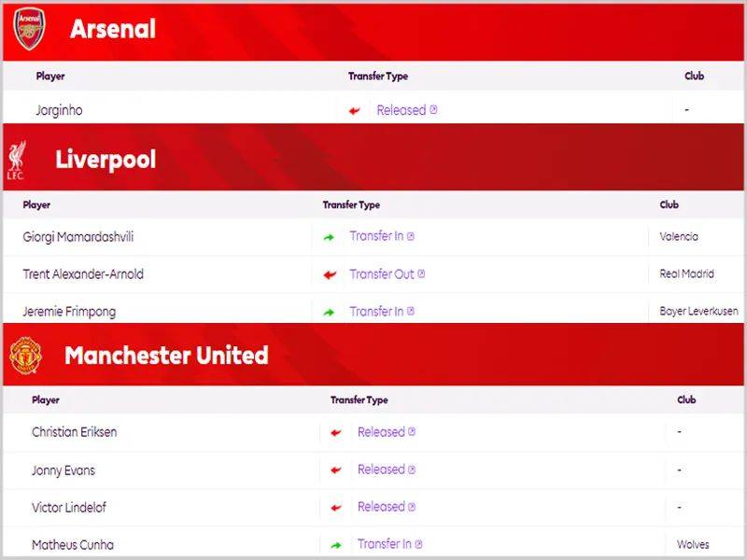Click green transfer-in arrow for Matheus Cunha
The width and height of the screenshot is (747, 560).
[336, 545]
